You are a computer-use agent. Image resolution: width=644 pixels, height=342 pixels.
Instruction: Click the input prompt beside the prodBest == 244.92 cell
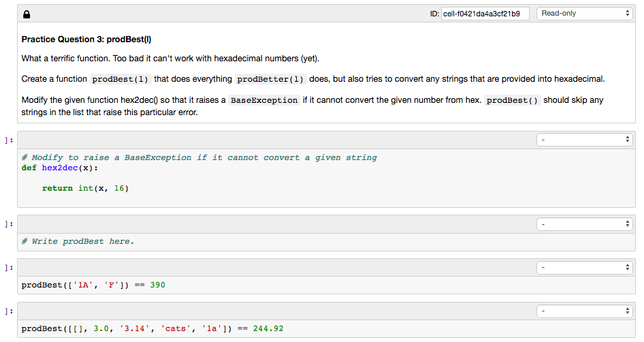[9, 311]
